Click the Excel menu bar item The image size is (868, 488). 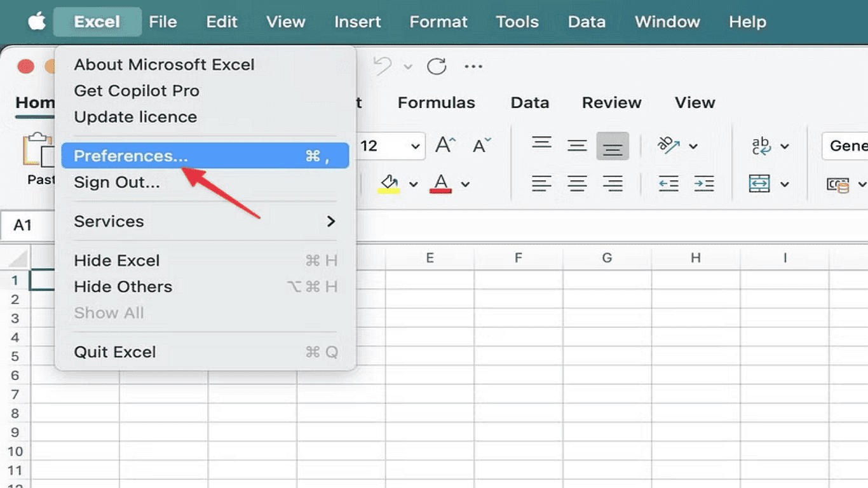point(97,22)
